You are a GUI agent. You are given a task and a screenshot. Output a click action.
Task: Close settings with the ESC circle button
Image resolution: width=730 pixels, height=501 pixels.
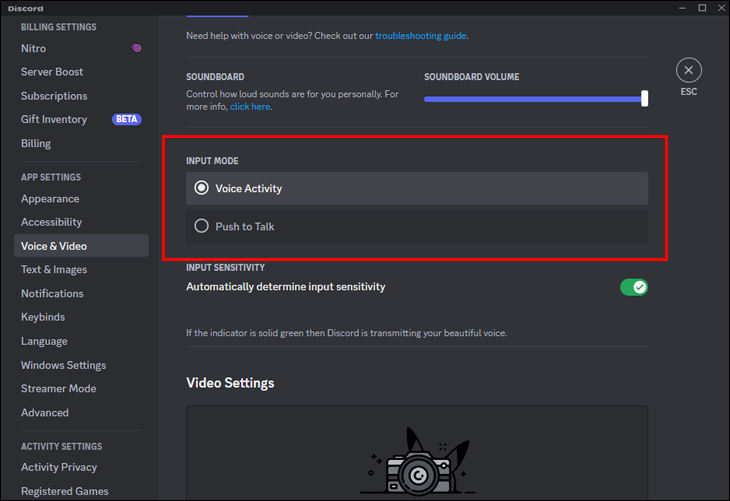point(689,70)
